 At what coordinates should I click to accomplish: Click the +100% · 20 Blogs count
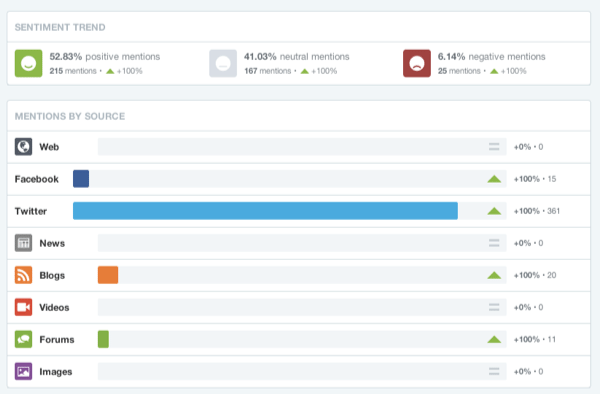(535, 275)
